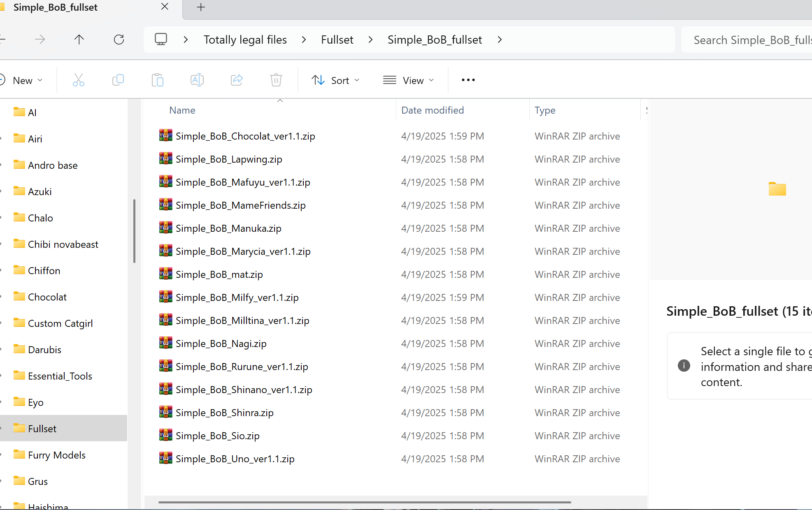812x510 pixels.
Task: Select file Simple_BoB_mat.zip
Action: click(x=219, y=274)
